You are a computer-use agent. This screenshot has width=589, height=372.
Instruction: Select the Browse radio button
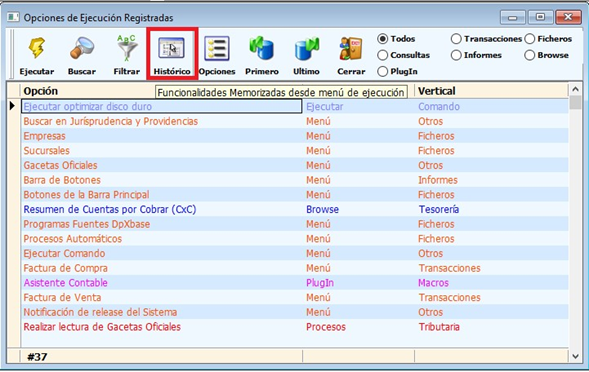click(x=530, y=55)
